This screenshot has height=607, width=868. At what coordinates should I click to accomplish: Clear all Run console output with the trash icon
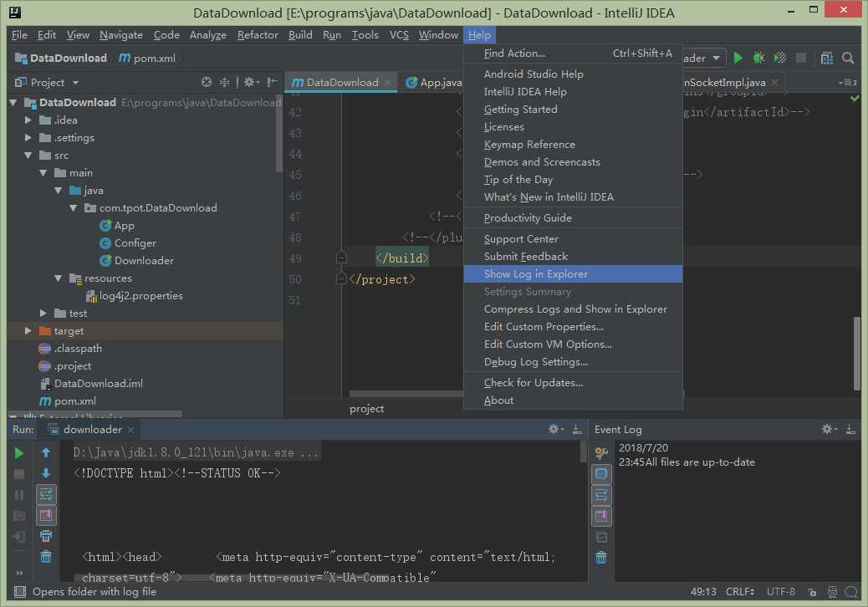[46, 557]
